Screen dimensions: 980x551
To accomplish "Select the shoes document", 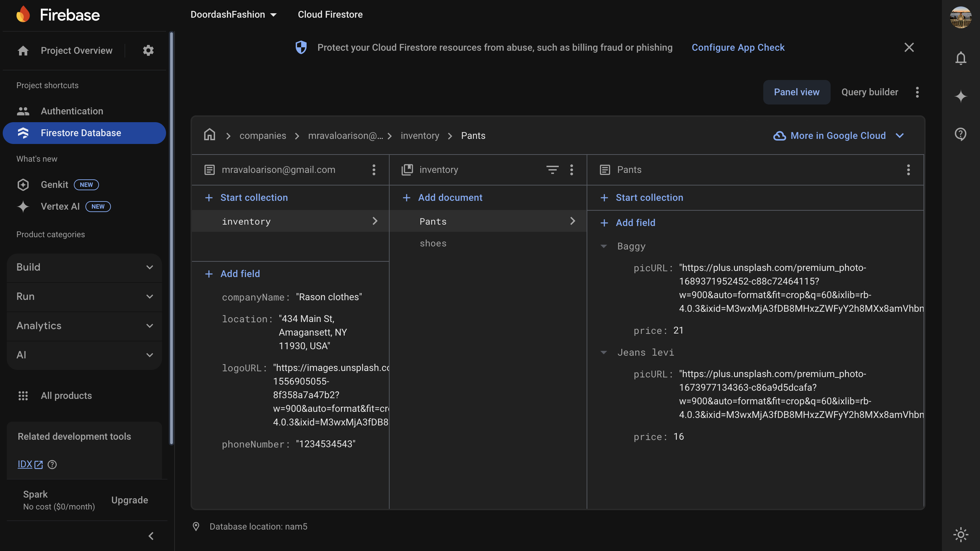I will (488, 243).
